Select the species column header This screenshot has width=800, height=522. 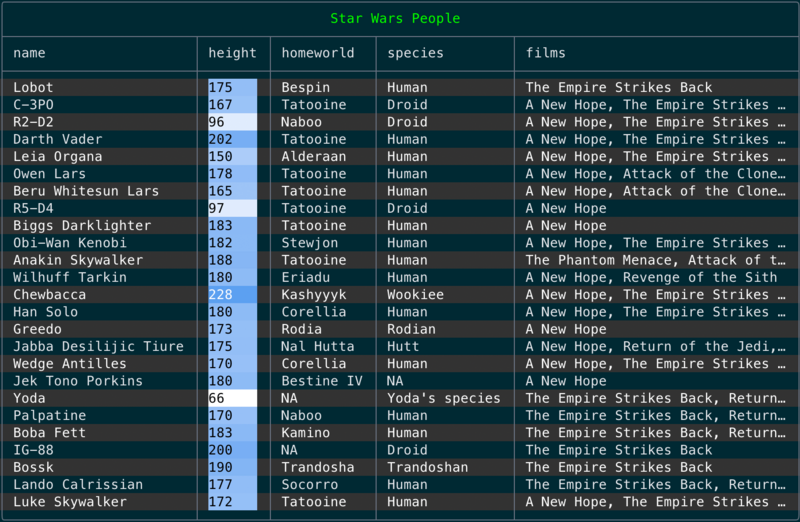[415, 53]
